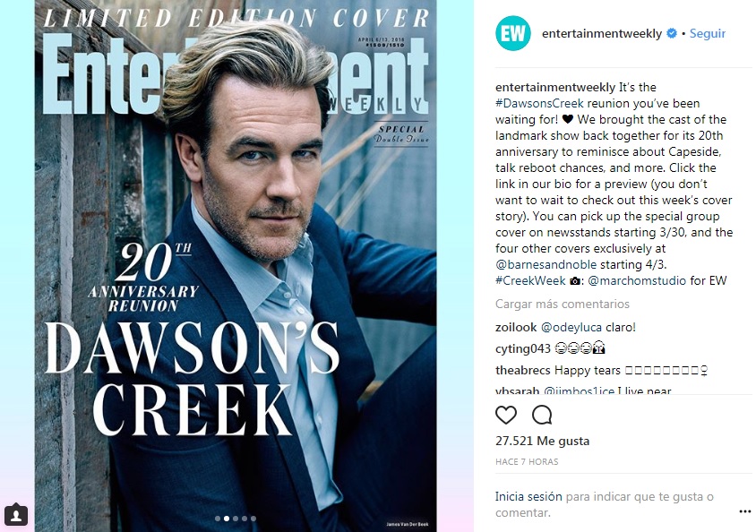Click the comment bubble icon
Viewport: 756px width, 532px height.
(542, 415)
